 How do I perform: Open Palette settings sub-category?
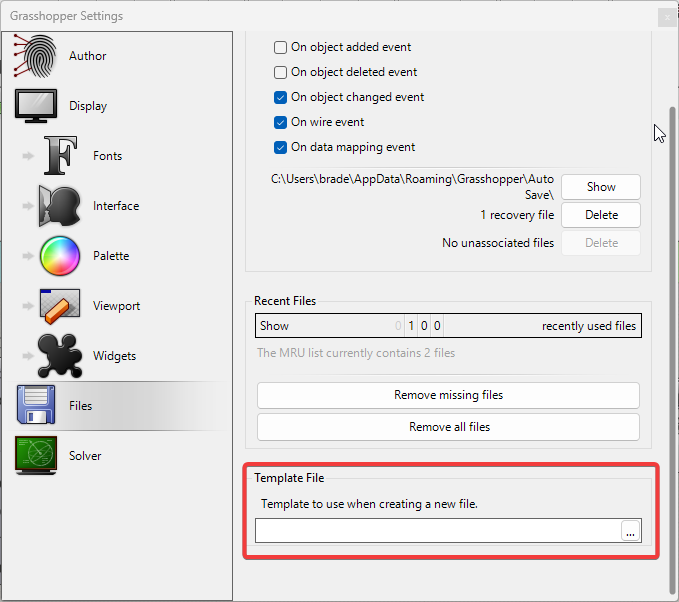point(111,256)
